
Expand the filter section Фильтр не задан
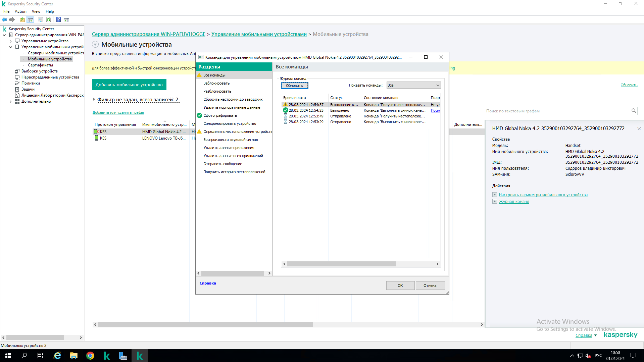tap(94, 99)
